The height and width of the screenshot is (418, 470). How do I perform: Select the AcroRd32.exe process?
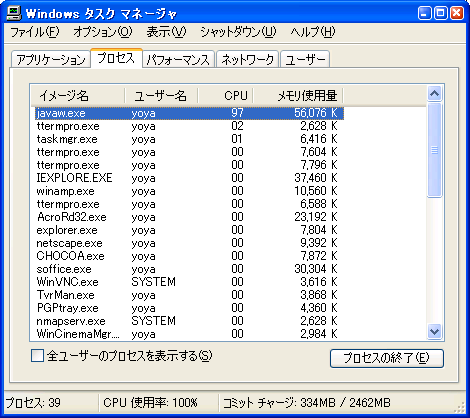189,217
